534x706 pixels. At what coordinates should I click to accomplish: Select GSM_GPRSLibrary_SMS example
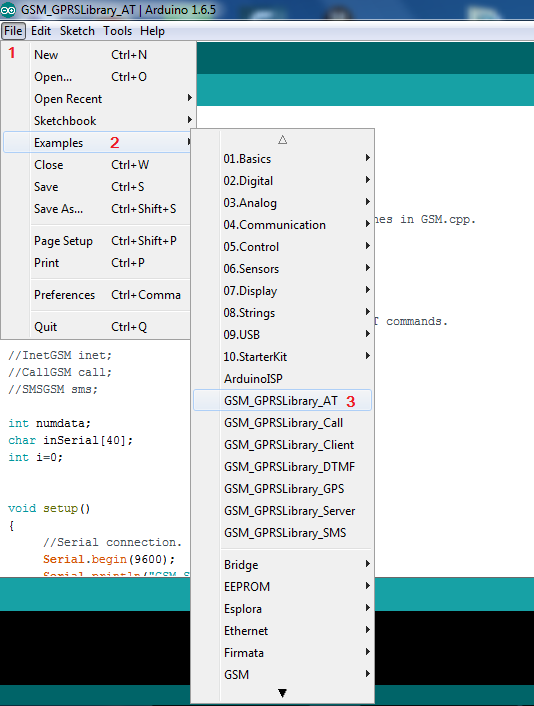click(282, 534)
